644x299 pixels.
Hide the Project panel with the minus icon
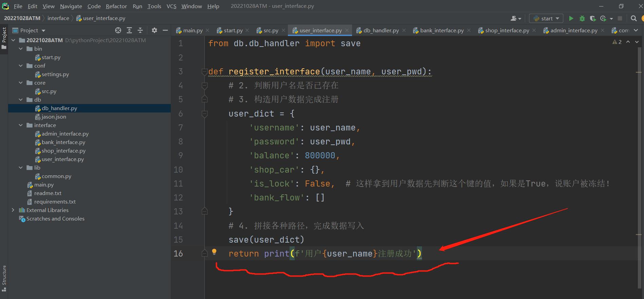165,30
